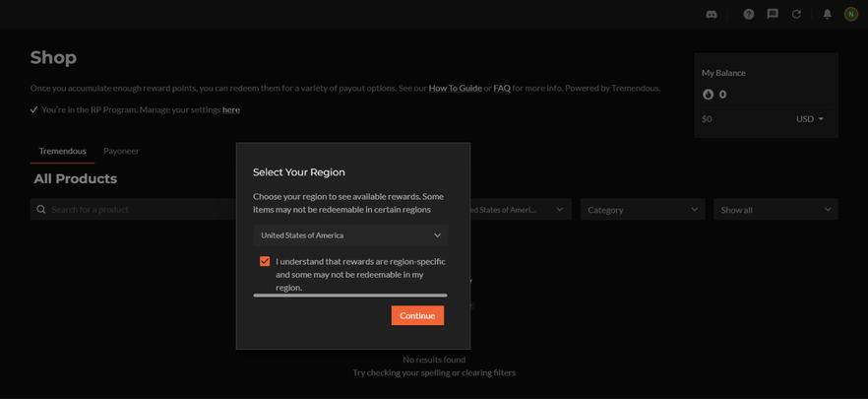868x399 pixels.
Task: Open the help question mark icon
Action: point(748,15)
